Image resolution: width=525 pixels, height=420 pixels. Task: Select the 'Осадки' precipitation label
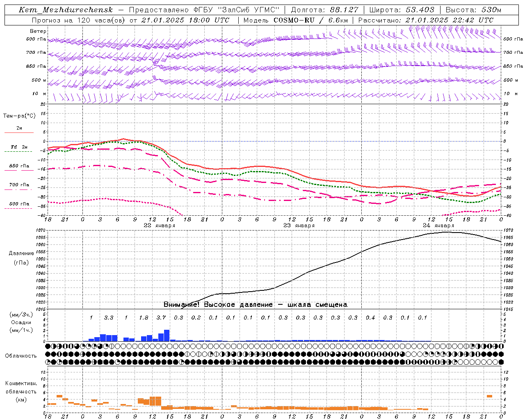[x=21, y=323]
